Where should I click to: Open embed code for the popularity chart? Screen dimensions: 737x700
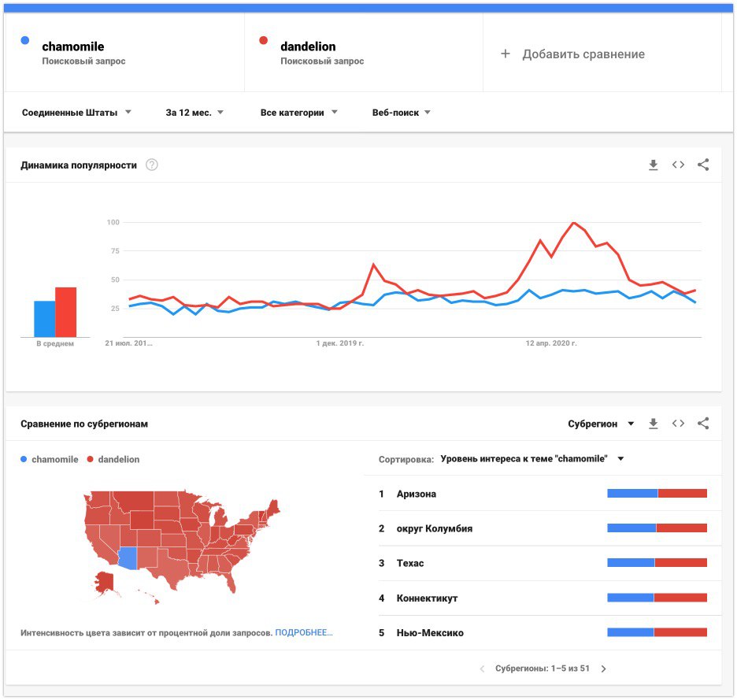point(678,165)
